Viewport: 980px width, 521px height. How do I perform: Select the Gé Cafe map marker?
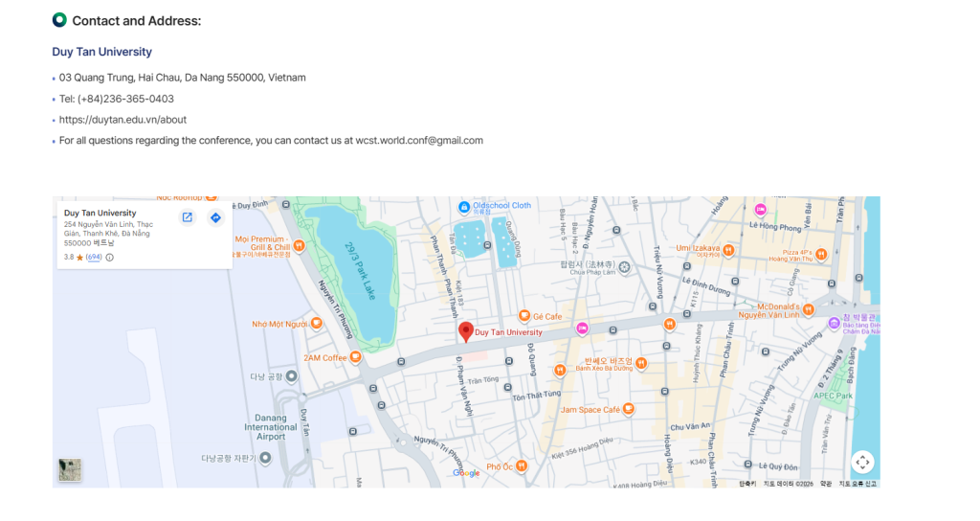coord(524,316)
